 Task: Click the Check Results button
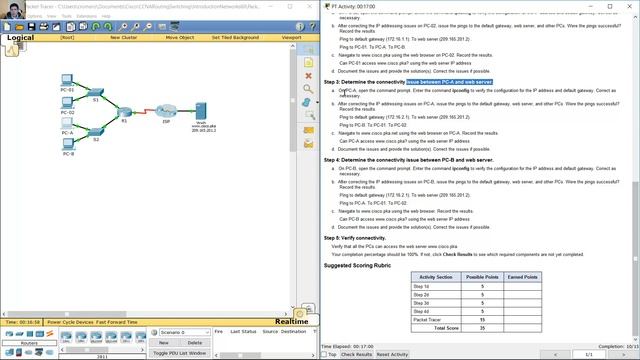(x=356, y=354)
